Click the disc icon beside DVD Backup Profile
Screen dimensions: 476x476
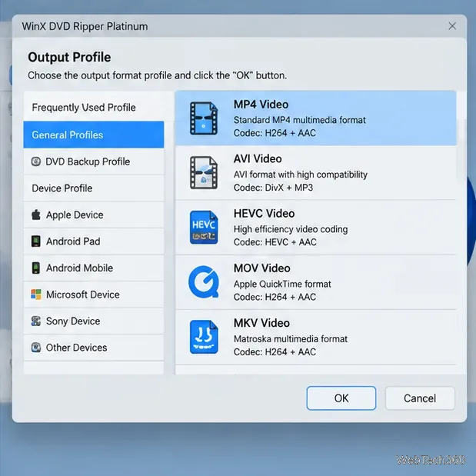point(36,161)
